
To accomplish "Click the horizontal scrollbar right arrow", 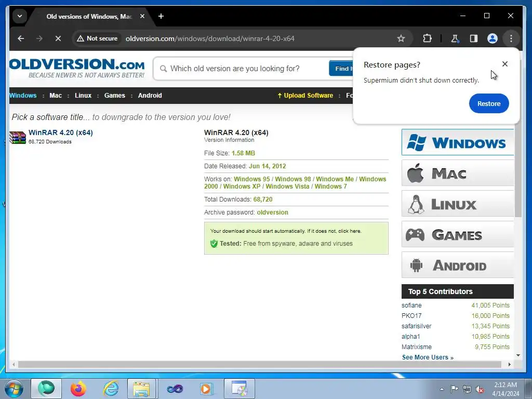I will coord(510,364).
